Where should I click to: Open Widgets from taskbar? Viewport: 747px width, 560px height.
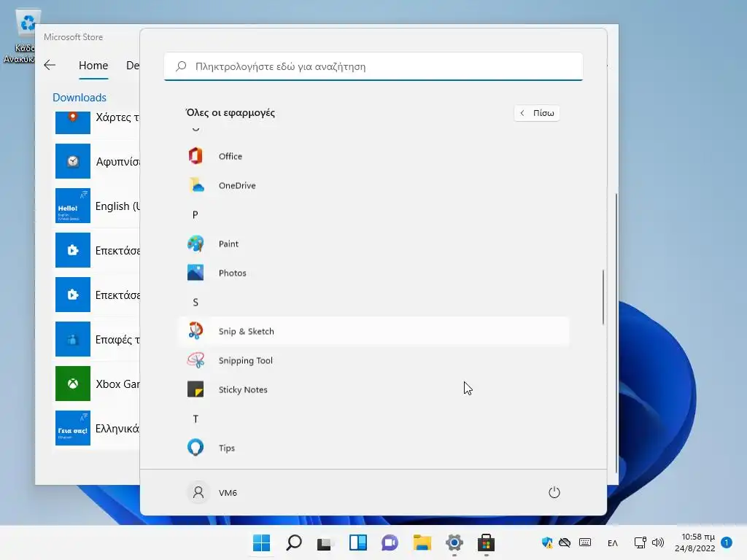[x=358, y=542]
